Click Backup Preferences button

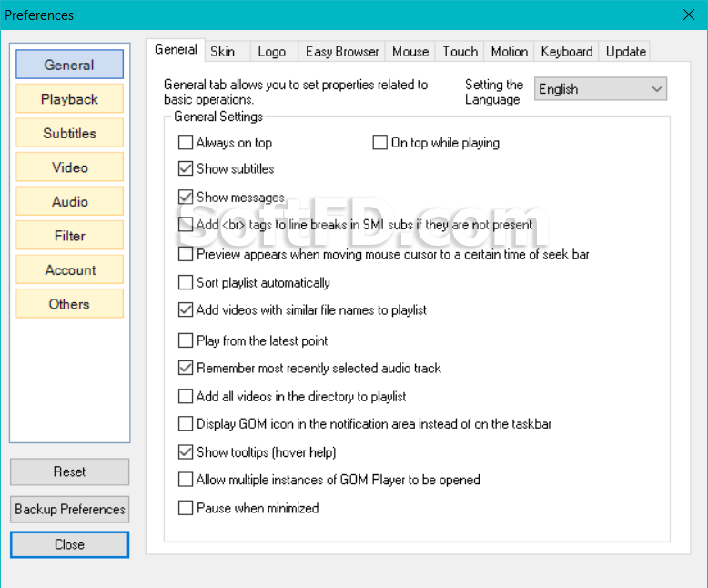point(69,510)
